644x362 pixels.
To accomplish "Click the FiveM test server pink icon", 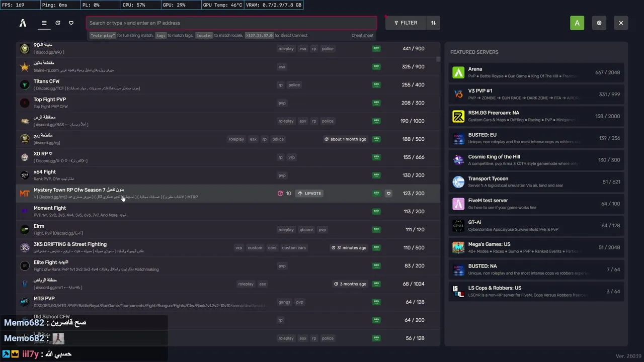I will [x=458, y=204].
